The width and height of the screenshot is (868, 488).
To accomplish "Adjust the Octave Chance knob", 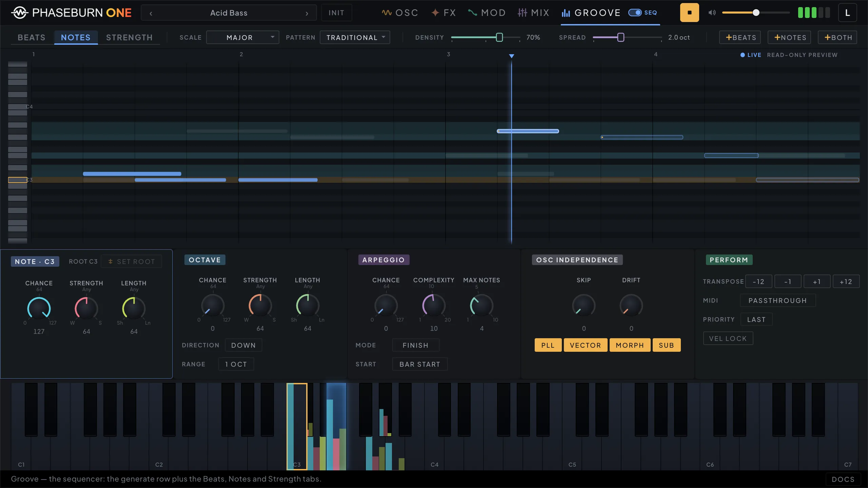I will click(213, 305).
